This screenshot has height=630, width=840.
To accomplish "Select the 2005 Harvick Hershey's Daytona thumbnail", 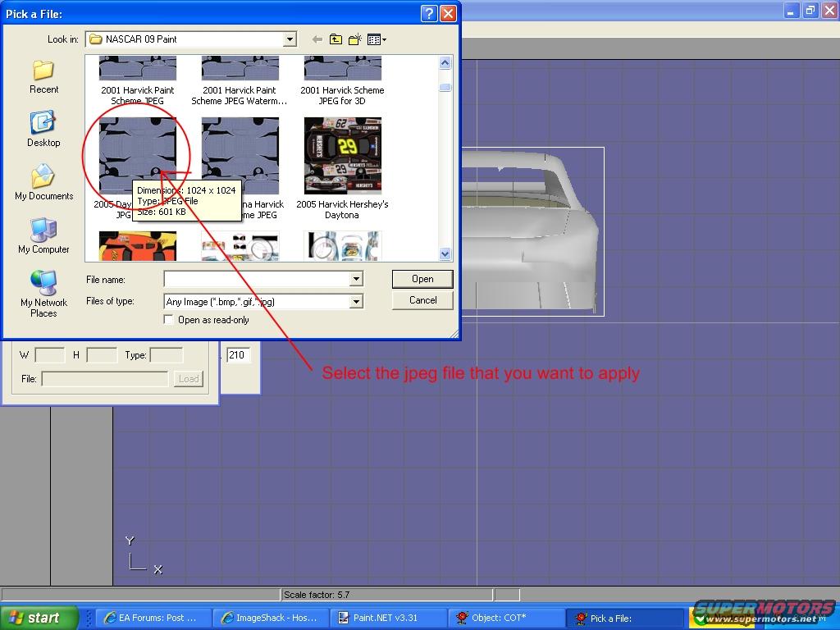I will coord(342,156).
